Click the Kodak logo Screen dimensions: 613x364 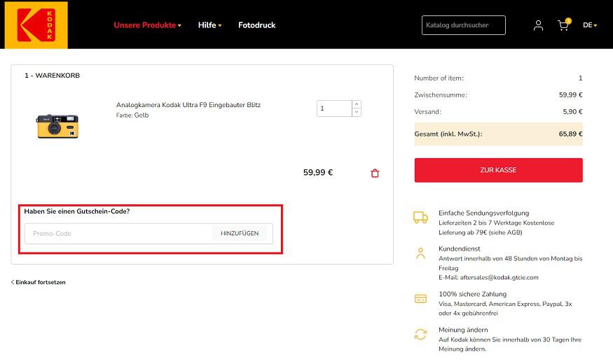pyautogui.click(x=36, y=25)
